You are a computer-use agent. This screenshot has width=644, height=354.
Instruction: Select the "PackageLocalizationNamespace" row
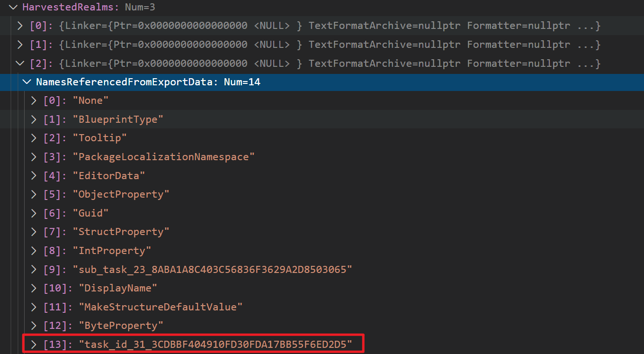(x=163, y=157)
